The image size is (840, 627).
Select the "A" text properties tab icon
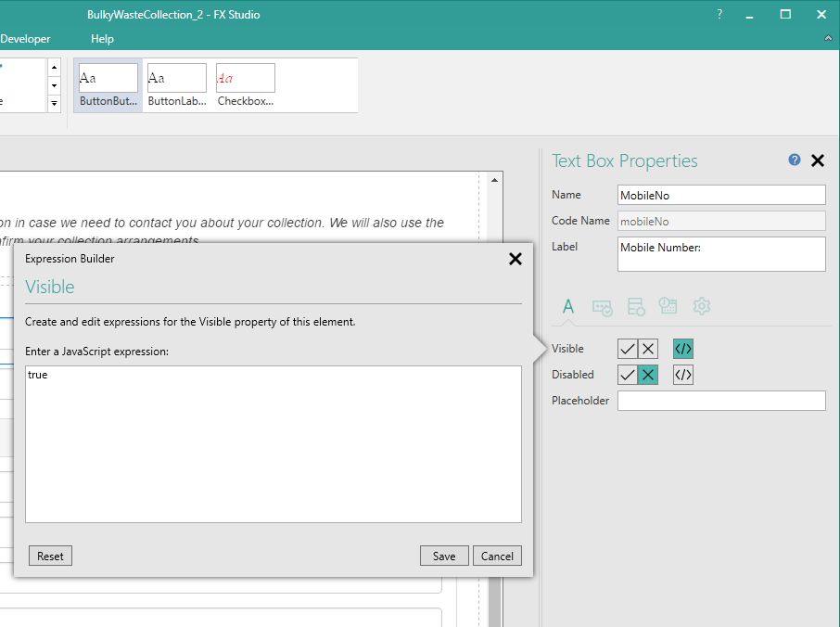point(568,306)
